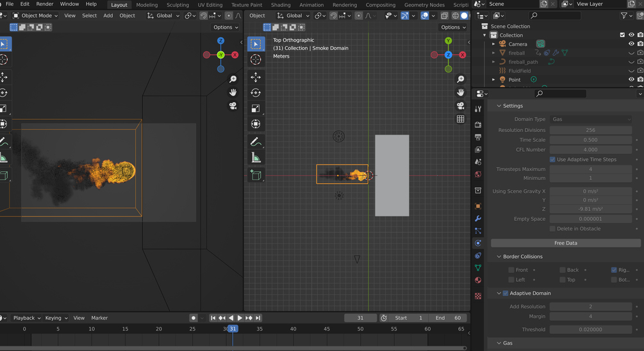Viewport: 644px width, 351px height.
Task: Uncheck Use Adaptive Time Steps
Action: tap(552, 159)
